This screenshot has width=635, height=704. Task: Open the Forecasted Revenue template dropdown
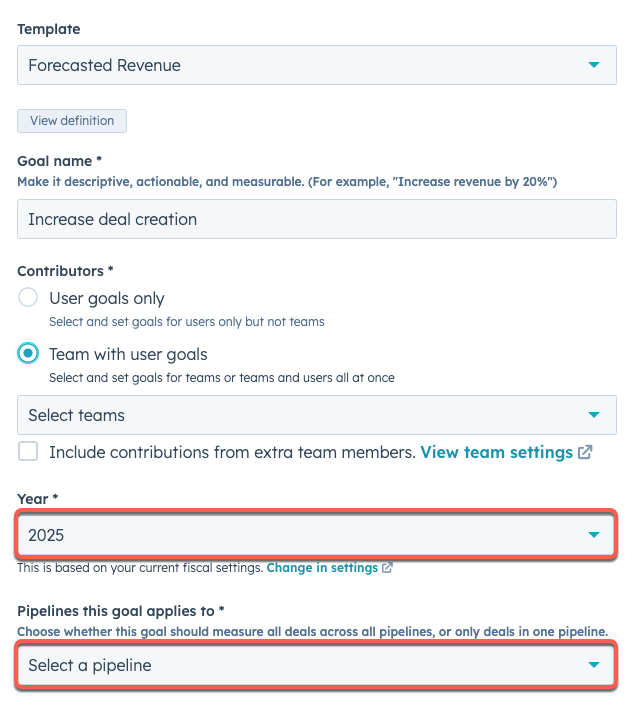click(317, 65)
